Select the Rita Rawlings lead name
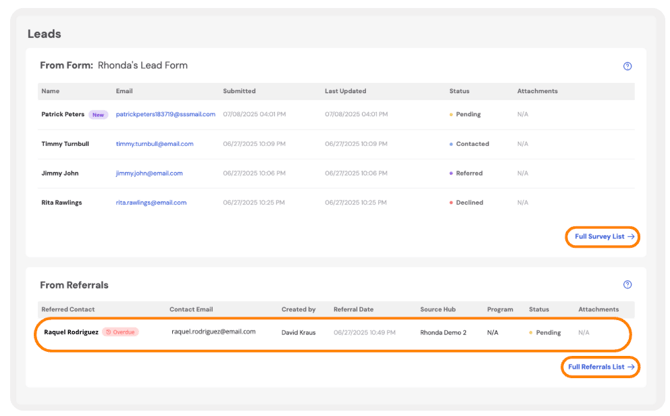This screenshot has width=670, height=416. tap(62, 203)
